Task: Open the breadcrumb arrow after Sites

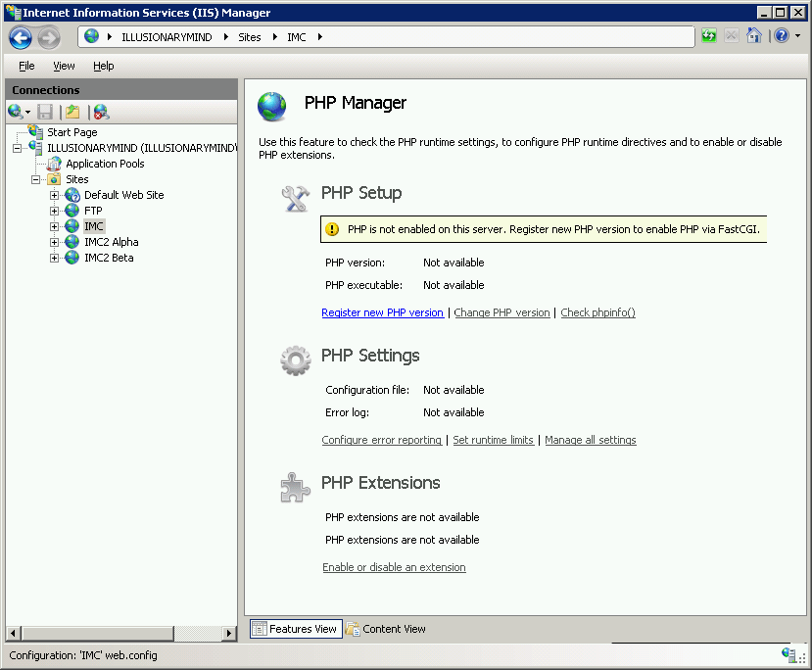Action: pos(274,37)
